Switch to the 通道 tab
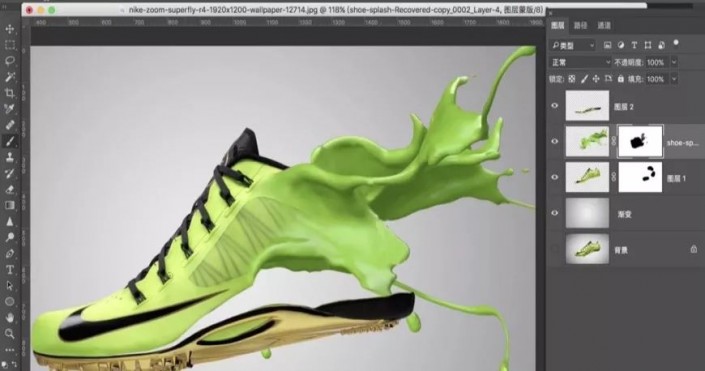 coord(604,26)
